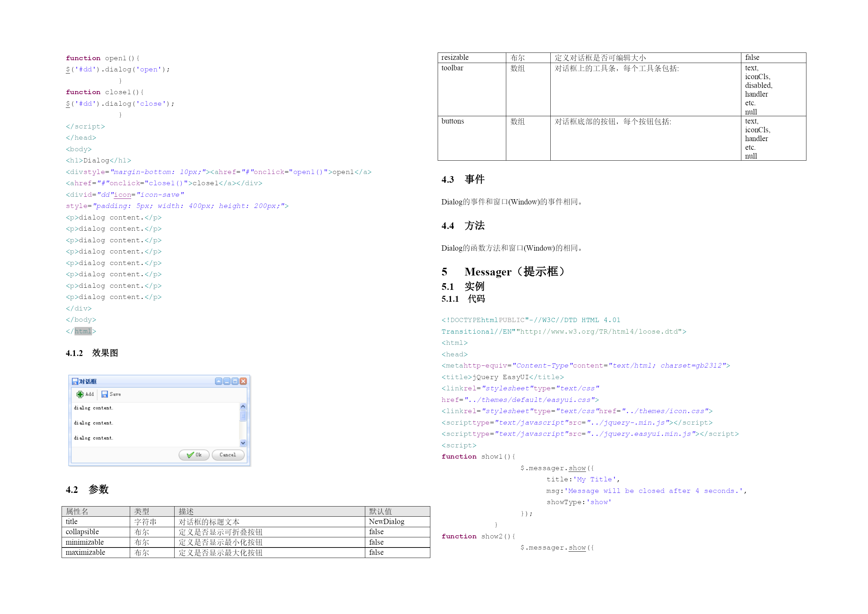Click the 'resizable' property cell
The width and height of the screenshot is (868, 614).
coord(472,57)
